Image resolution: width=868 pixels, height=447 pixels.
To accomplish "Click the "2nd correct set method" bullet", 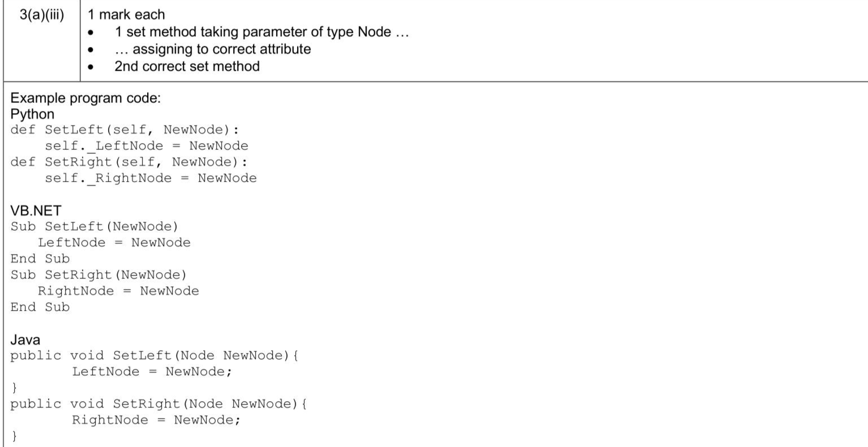I will [x=187, y=66].
